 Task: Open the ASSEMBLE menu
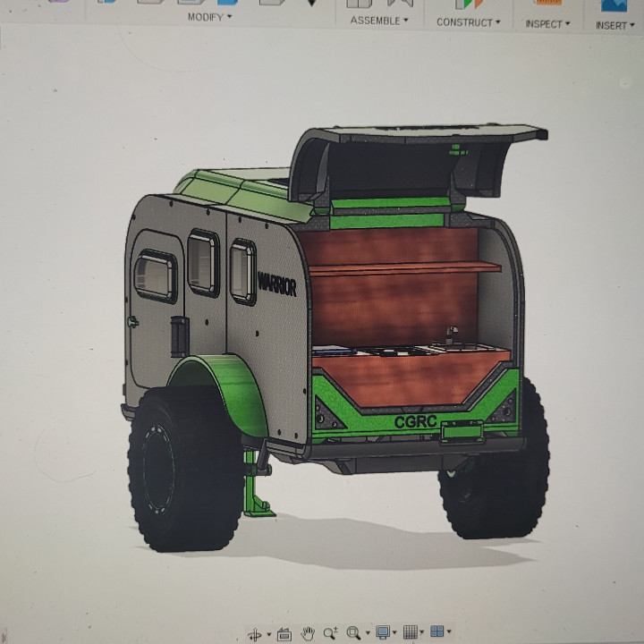coord(378,21)
